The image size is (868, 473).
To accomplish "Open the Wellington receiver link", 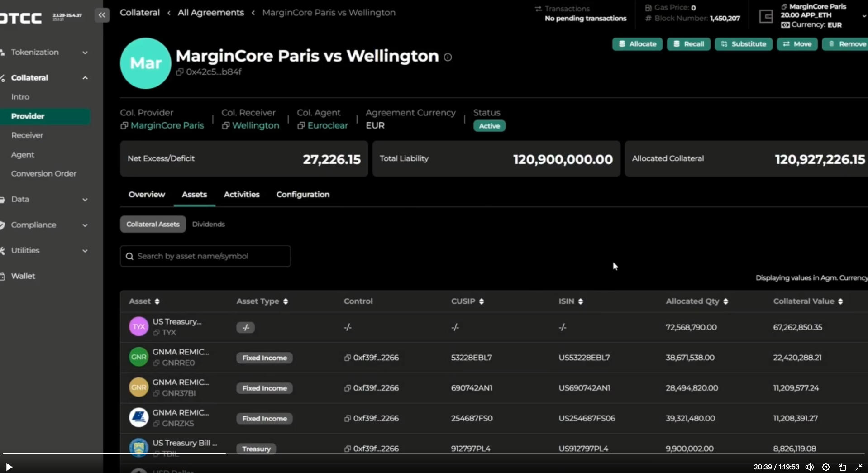I will 255,126.
